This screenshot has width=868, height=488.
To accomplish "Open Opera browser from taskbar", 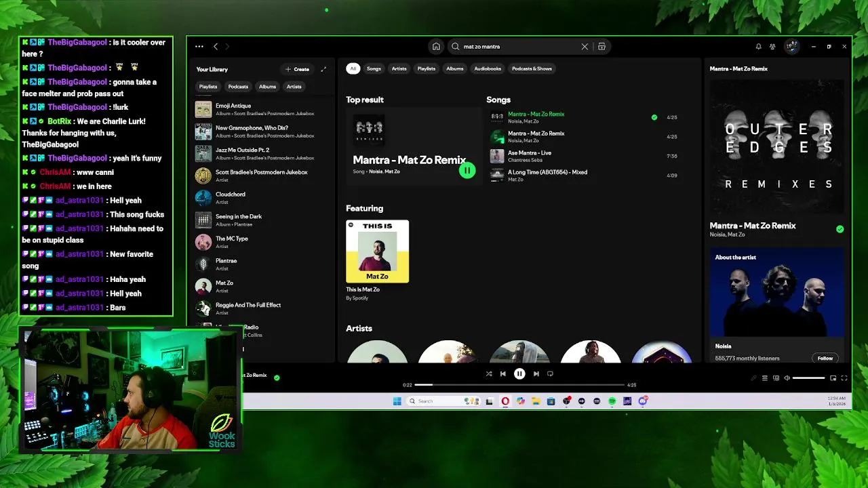I will click(505, 401).
